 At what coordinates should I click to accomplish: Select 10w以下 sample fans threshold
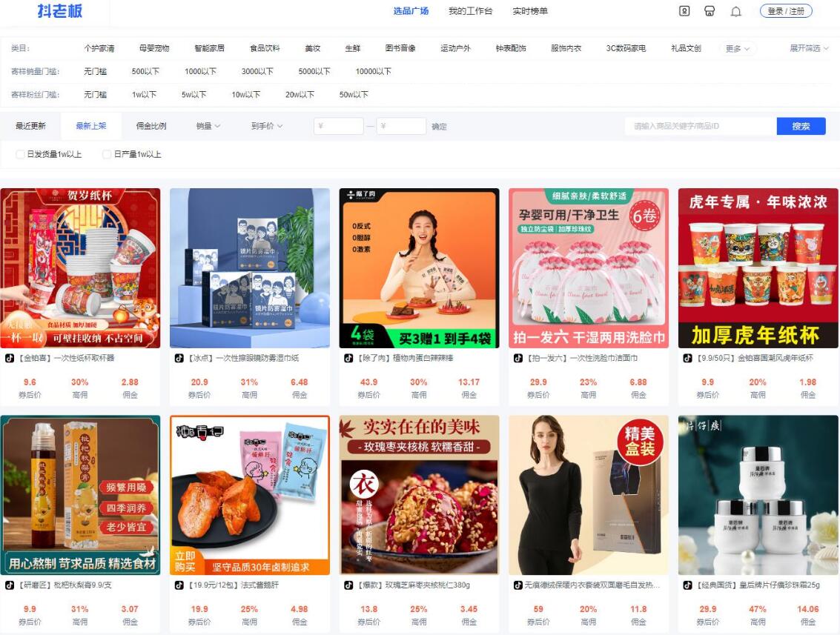point(246,94)
